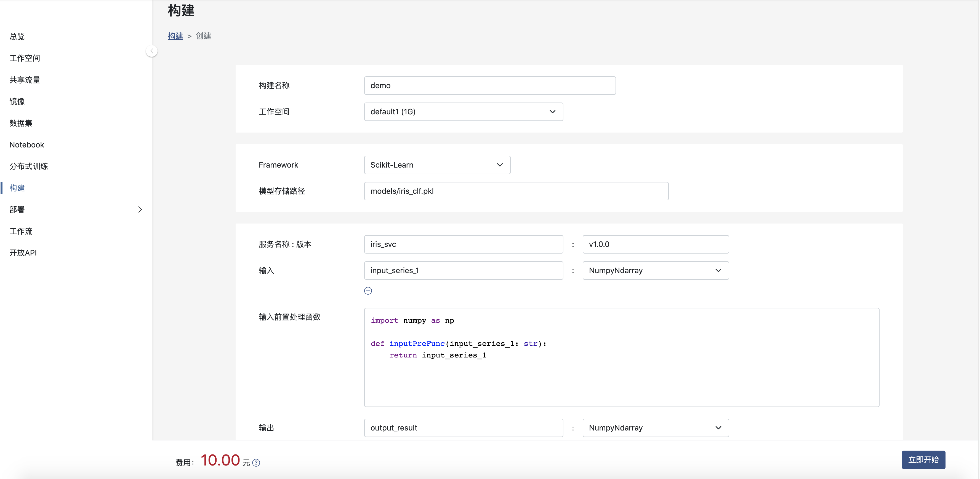Add another input with the plus icon
Image resolution: width=980 pixels, height=479 pixels.
click(368, 291)
